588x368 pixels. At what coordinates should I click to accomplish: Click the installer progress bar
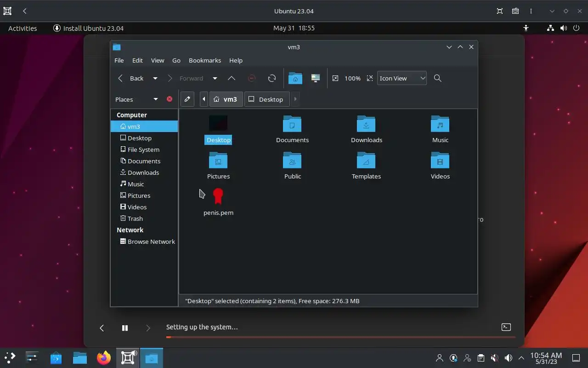[x=340, y=337]
